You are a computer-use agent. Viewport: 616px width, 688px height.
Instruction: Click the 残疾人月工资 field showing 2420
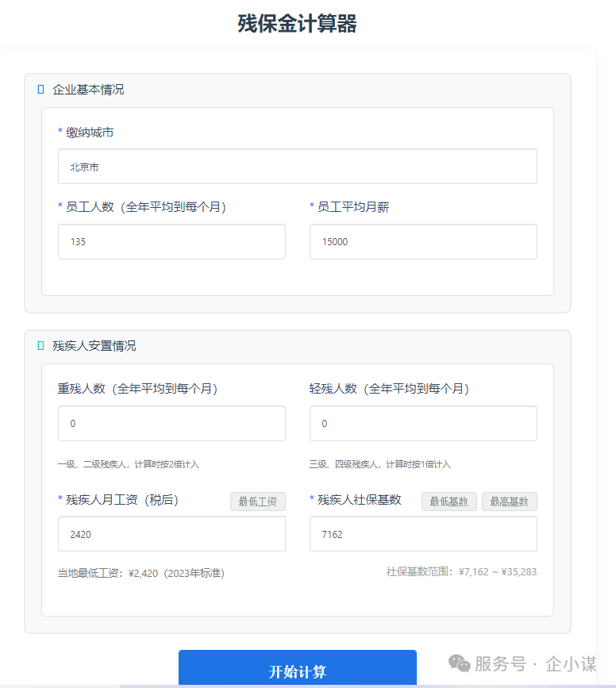click(171, 534)
